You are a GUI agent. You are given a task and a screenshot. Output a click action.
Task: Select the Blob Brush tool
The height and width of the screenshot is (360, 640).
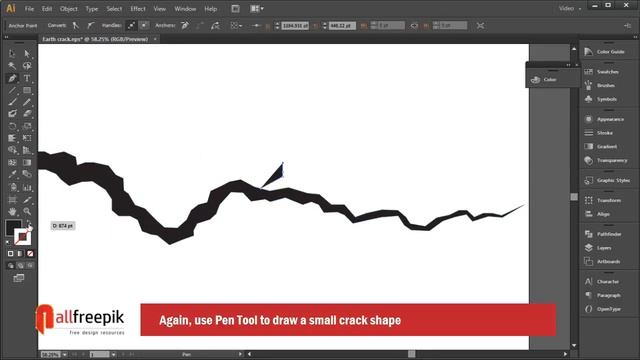(x=12, y=114)
